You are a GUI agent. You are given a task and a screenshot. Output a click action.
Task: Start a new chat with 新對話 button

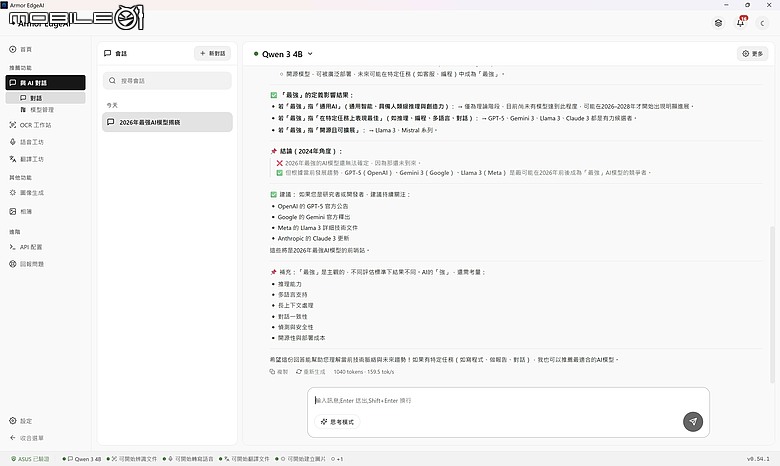(x=212, y=53)
